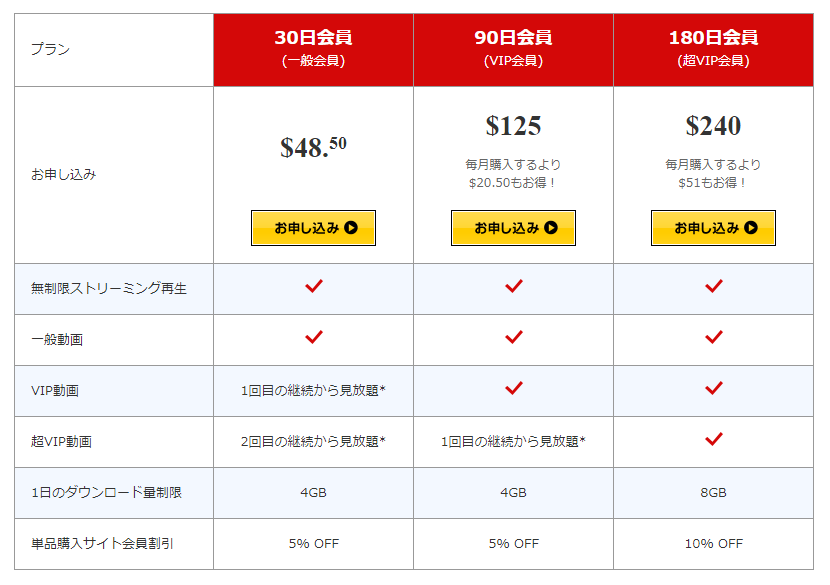Click the 90日会員 お申し込み button
This screenshot has height=585, width=830.
pos(513,228)
